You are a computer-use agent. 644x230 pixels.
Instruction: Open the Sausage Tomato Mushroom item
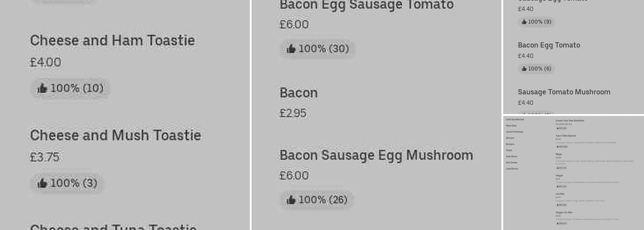click(564, 92)
